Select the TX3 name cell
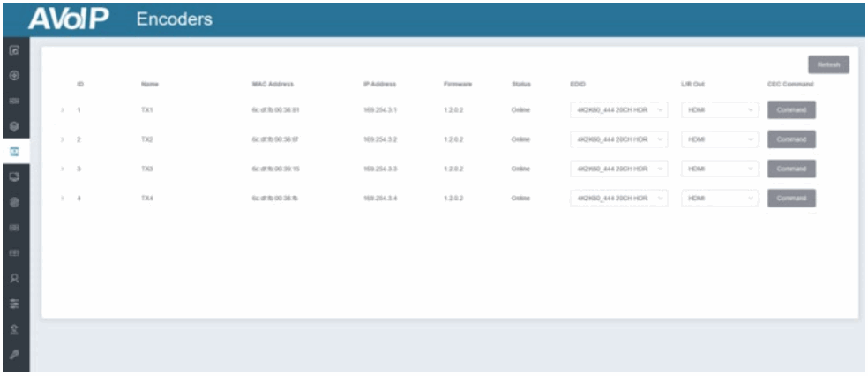The width and height of the screenshot is (868, 376). (146, 169)
